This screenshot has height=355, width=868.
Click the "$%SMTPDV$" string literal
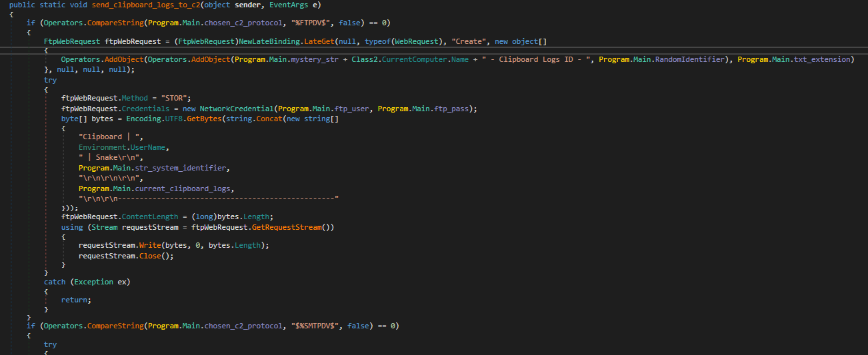317,326
